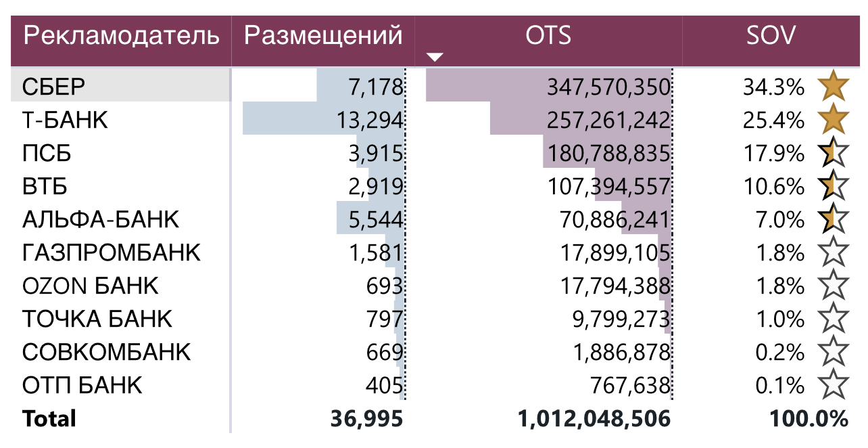
Task: Click the Total OTS value 1,012,048,506
Action: tap(594, 418)
